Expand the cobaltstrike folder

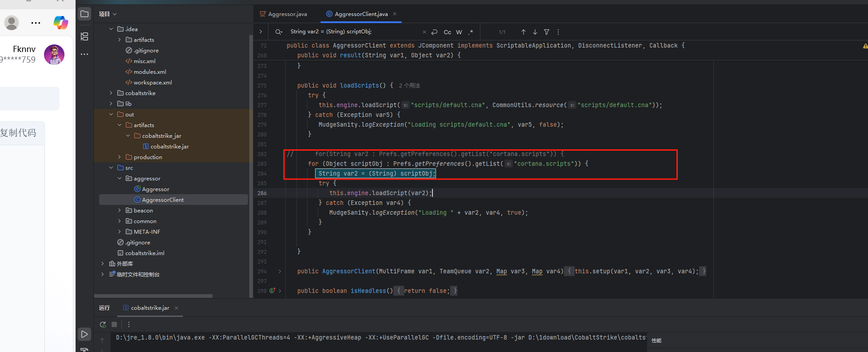pos(111,93)
